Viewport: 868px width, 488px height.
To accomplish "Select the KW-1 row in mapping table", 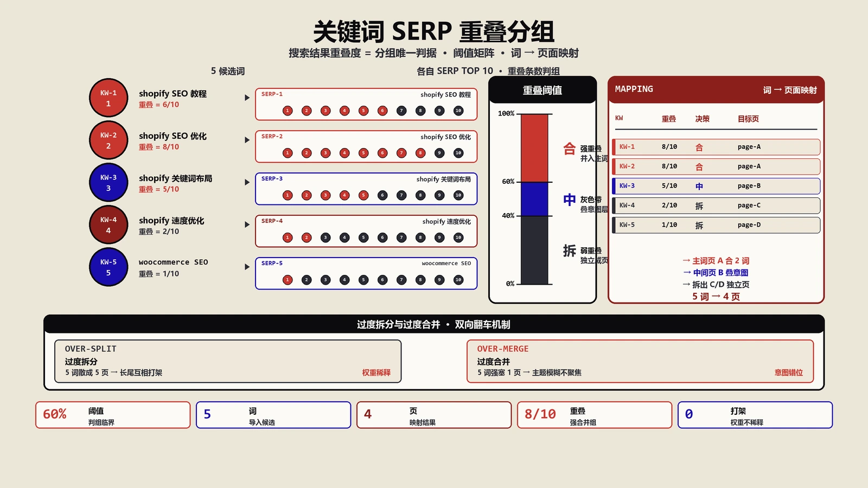I will point(716,147).
